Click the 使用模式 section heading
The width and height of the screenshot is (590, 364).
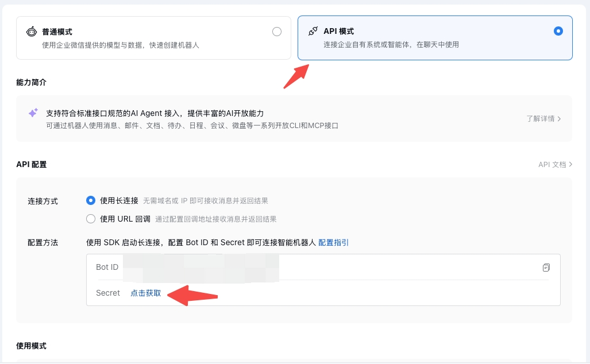tap(31, 346)
